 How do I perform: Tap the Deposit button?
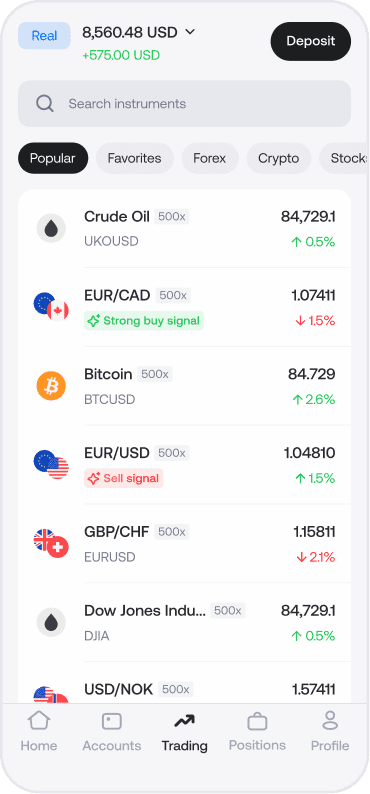click(x=311, y=42)
